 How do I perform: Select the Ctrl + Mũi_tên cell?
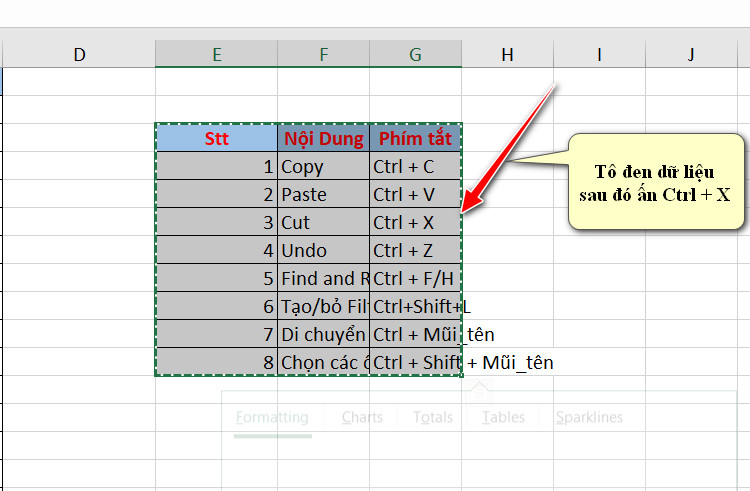[x=415, y=334]
